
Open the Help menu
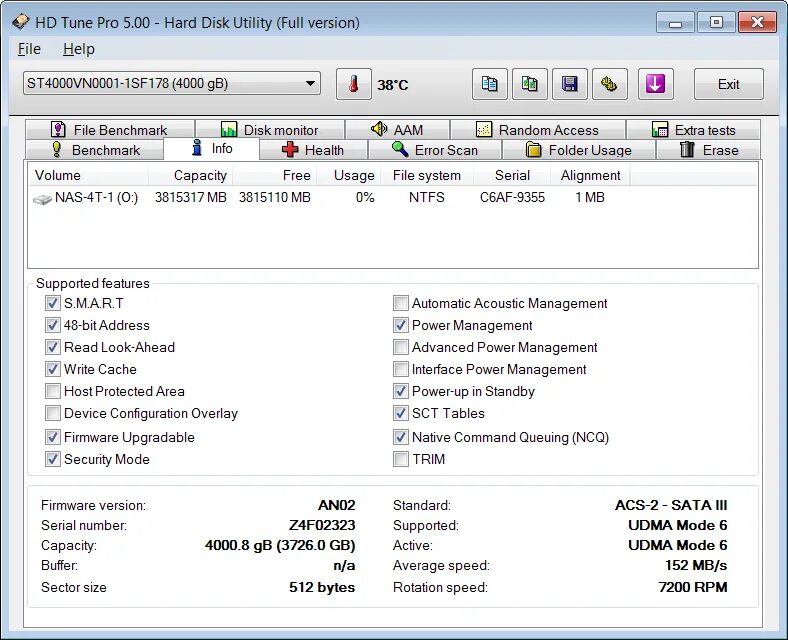[79, 49]
